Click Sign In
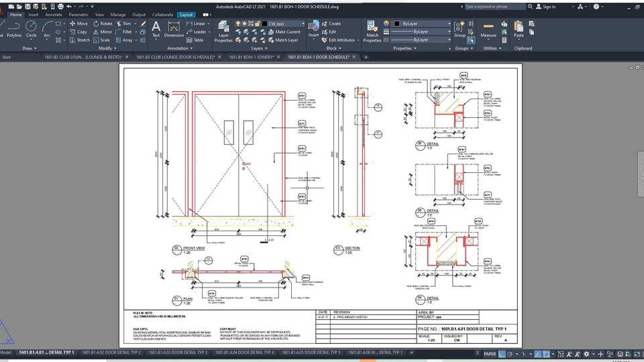The image size is (644, 362). click(x=546, y=7)
